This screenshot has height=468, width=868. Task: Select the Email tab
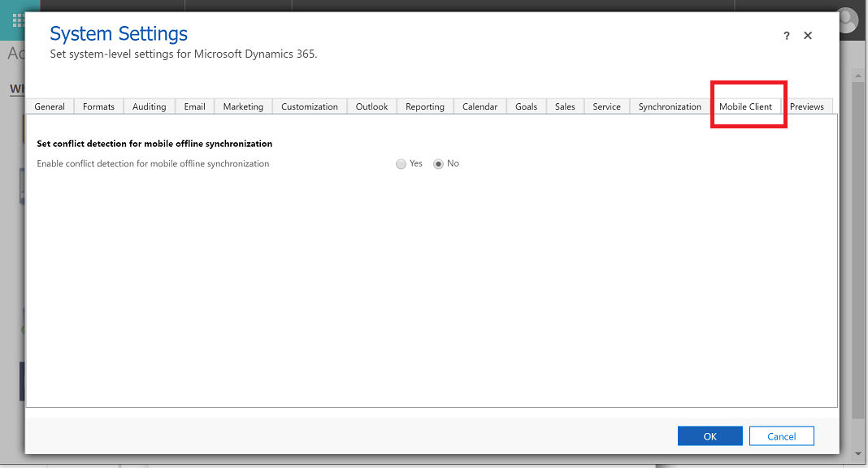pyautogui.click(x=194, y=106)
